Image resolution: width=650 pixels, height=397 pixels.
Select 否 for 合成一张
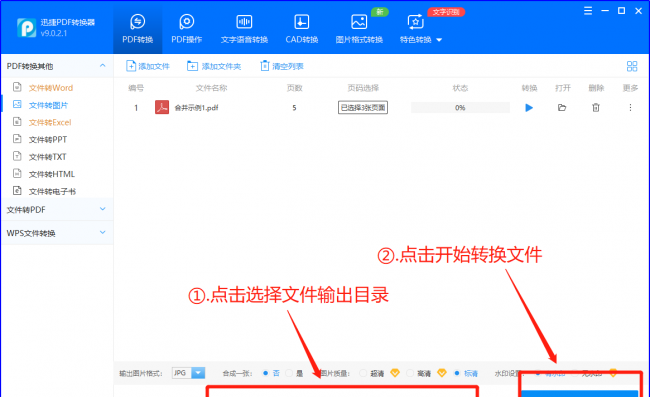click(265, 373)
